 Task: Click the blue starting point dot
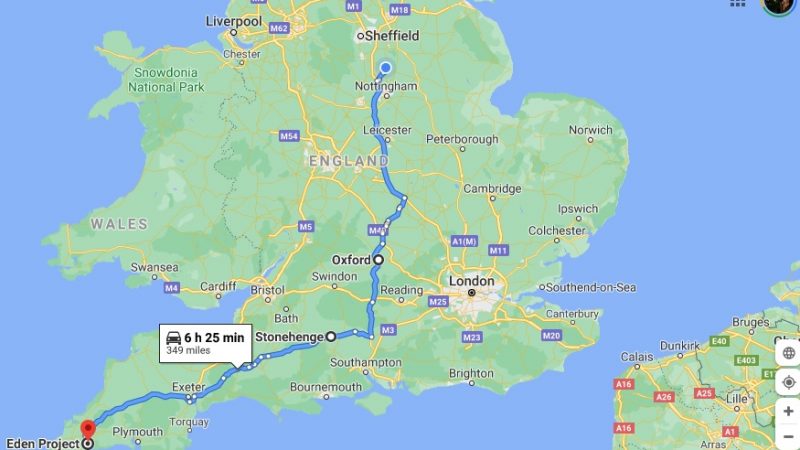386,67
